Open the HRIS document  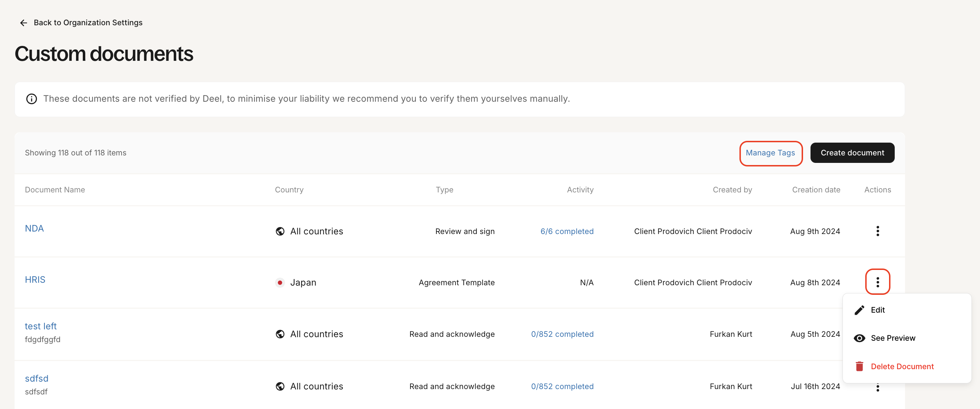(x=35, y=279)
